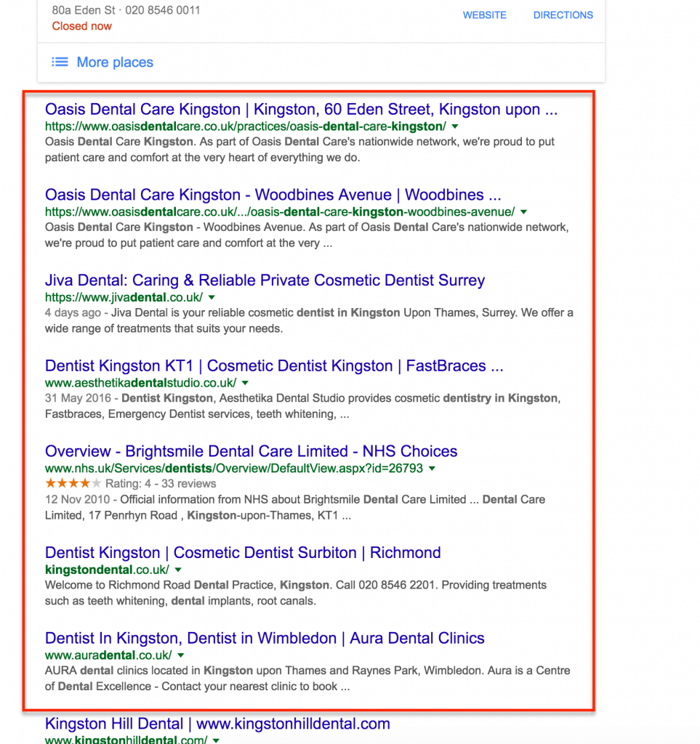
Task: Click the kingstondental.co.uk green URL
Action: tap(107, 570)
